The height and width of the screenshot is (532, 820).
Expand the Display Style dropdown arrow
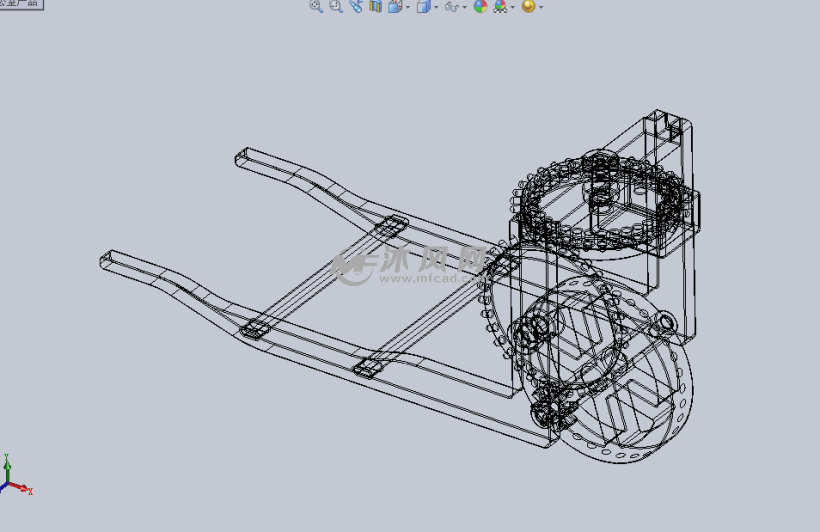(436, 7)
